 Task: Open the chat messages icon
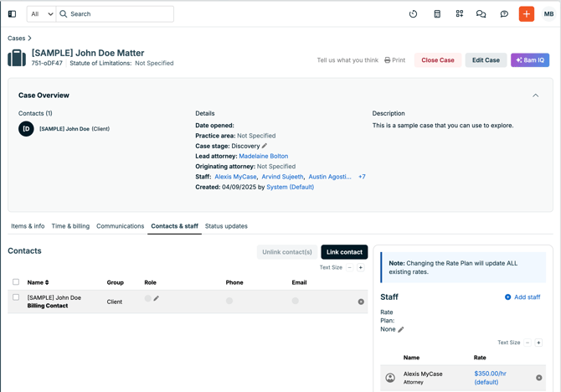click(481, 14)
